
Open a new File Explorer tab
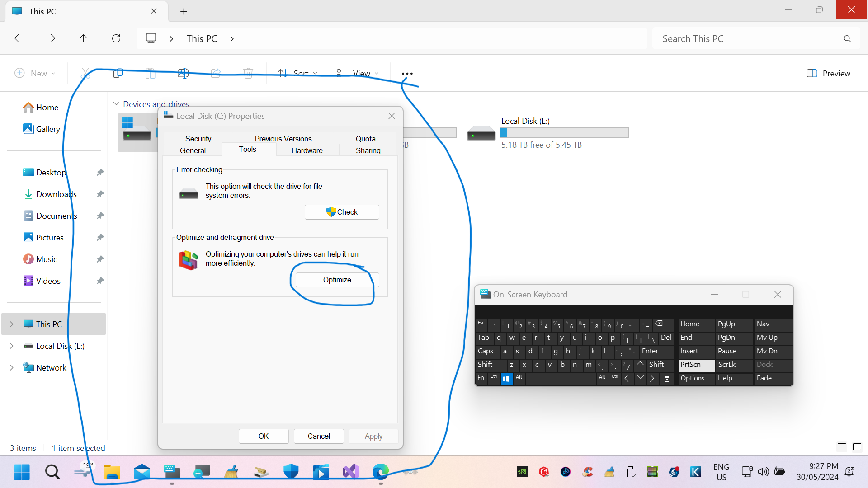click(184, 11)
